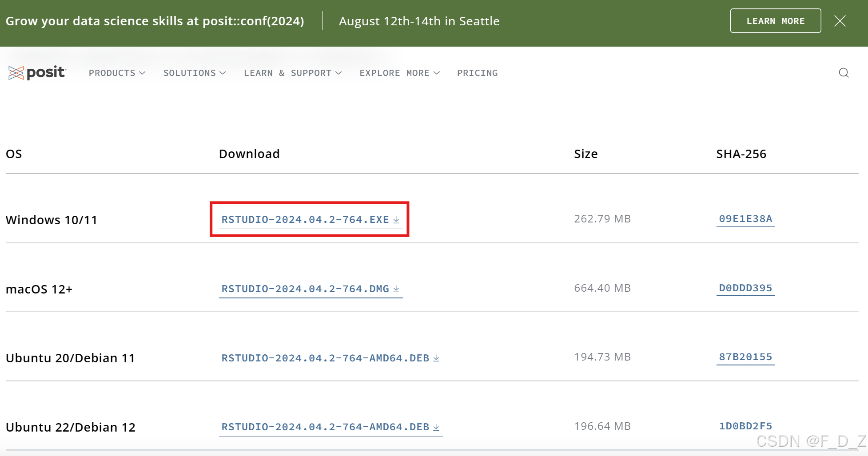Click the 09E1E38A SHA-256 hash
The image size is (868, 456).
tap(745, 218)
